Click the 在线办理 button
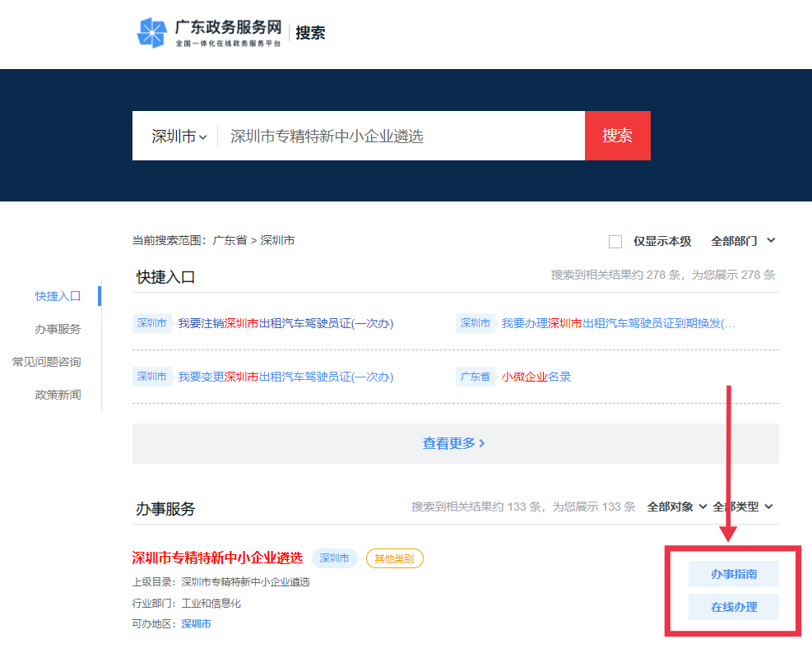The image size is (812, 648). pyautogui.click(x=734, y=607)
